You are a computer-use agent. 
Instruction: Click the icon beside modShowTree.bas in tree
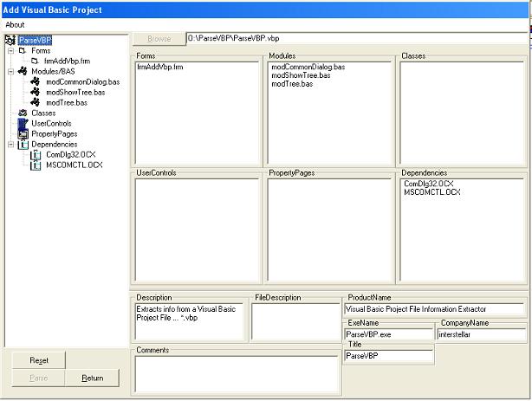pyautogui.click(x=36, y=92)
